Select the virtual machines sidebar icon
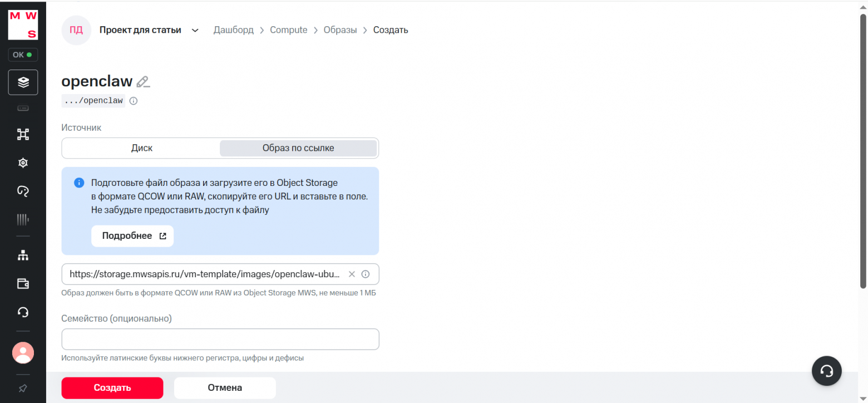Image resolution: width=868 pixels, height=403 pixels. (23, 107)
